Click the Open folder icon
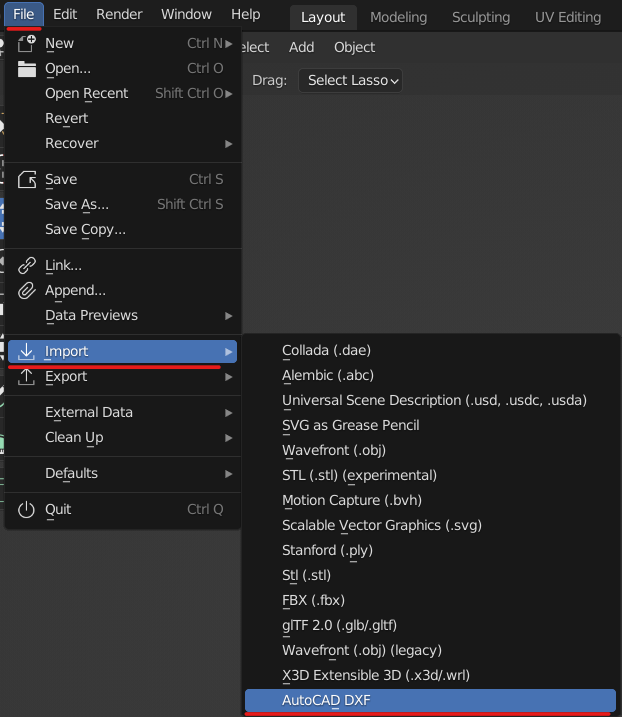Viewport: 622px width, 717px height. point(27,69)
